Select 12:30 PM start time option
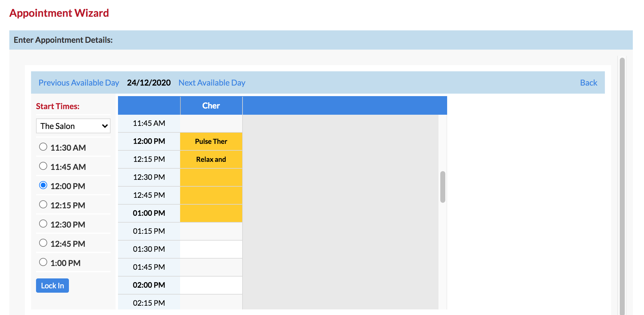The width and height of the screenshot is (644, 315). (43, 224)
